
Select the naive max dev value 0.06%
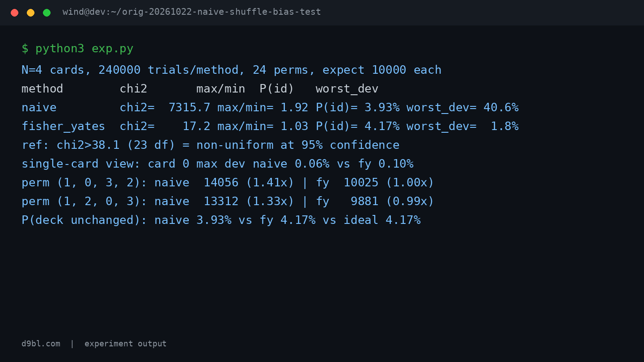[x=312, y=164]
